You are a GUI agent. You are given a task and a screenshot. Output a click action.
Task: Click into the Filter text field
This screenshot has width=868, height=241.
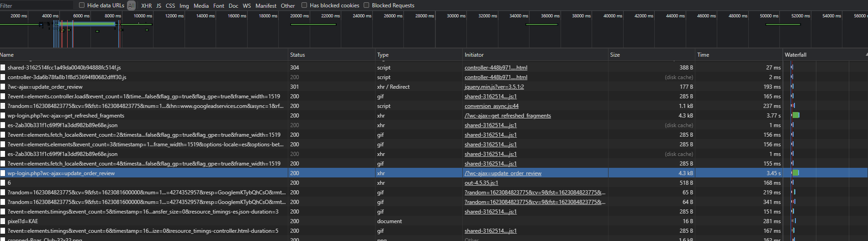click(37, 5)
